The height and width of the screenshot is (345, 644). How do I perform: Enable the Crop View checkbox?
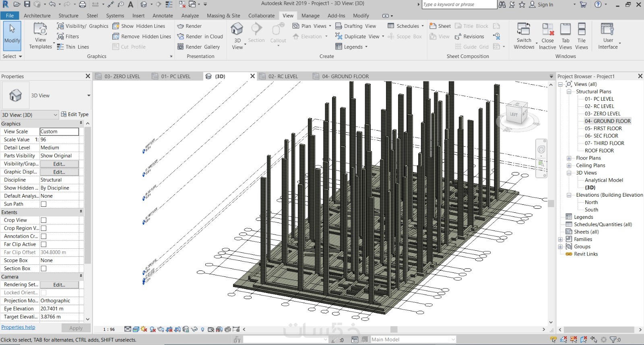(43, 220)
